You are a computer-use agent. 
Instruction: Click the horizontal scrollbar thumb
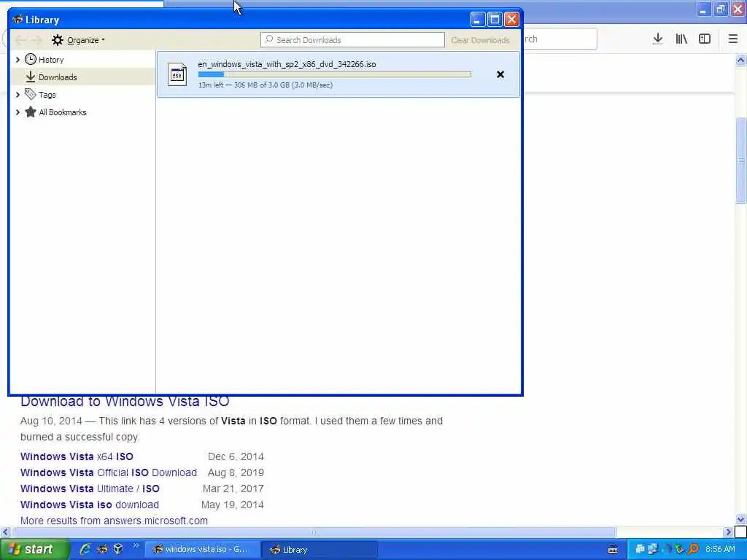pyautogui.click(x=315, y=532)
